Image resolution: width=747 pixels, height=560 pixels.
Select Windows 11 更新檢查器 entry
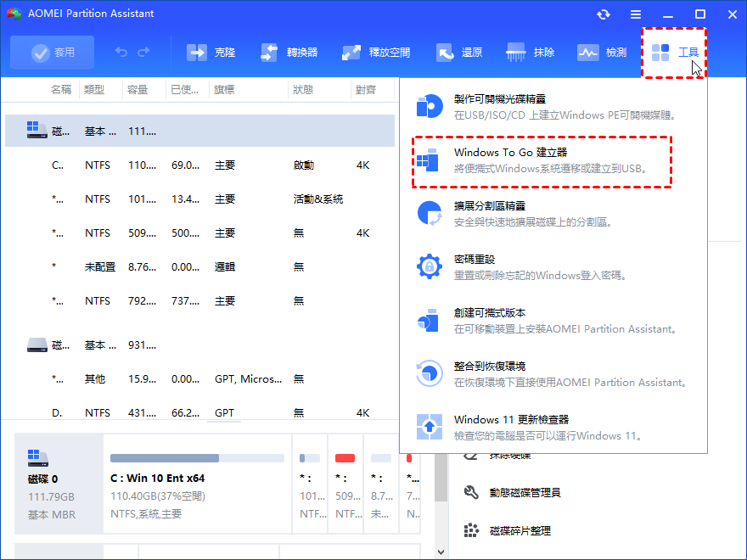click(553, 427)
